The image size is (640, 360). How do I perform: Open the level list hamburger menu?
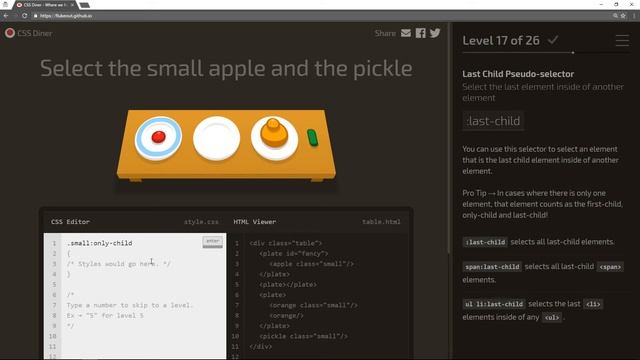[622, 40]
